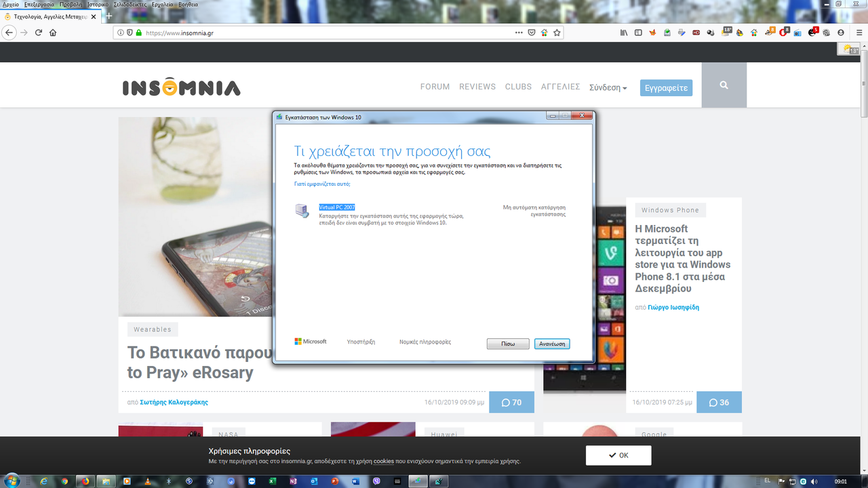Accept cookies with OK button
The height and width of the screenshot is (488, 868).
click(x=618, y=455)
